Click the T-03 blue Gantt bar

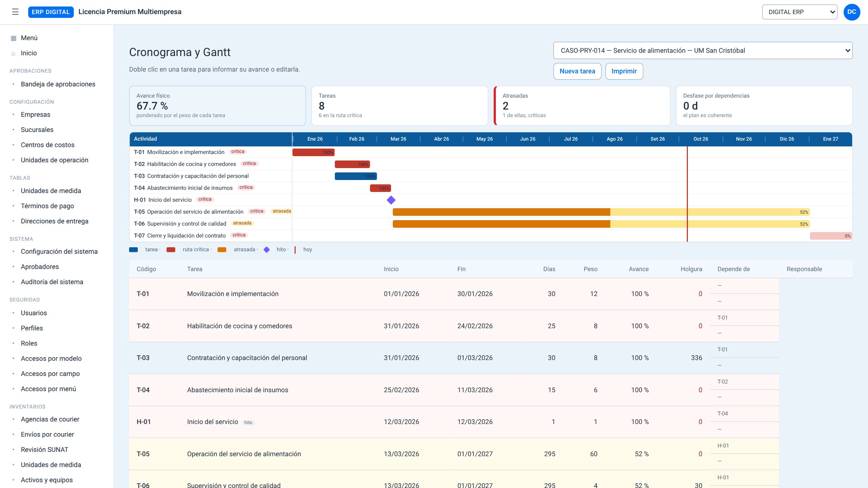click(356, 176)
